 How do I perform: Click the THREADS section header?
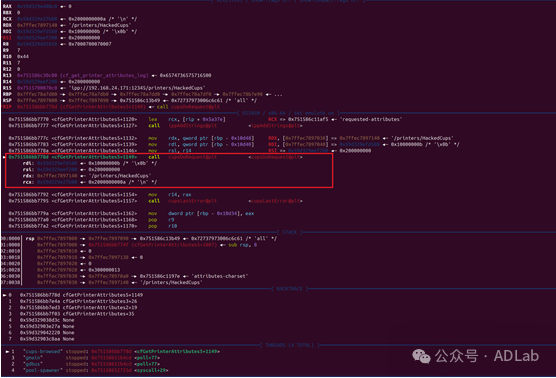click(289, 345)
